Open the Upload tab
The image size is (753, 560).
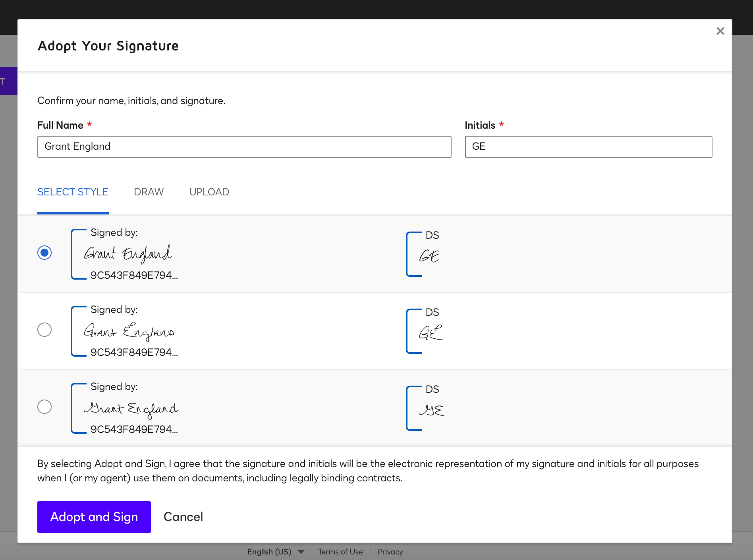209,192
